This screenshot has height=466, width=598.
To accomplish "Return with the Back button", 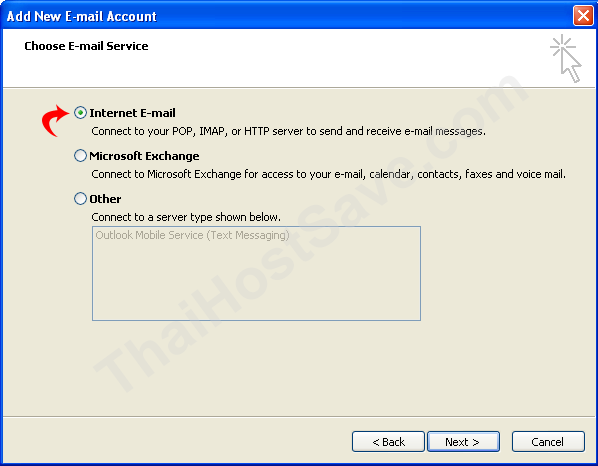I will pos(388,442).
